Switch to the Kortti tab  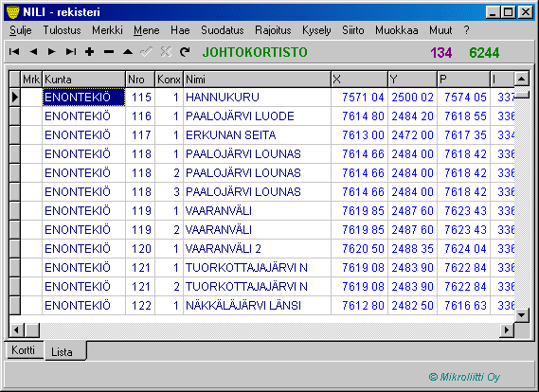click(x=24, y=350)
